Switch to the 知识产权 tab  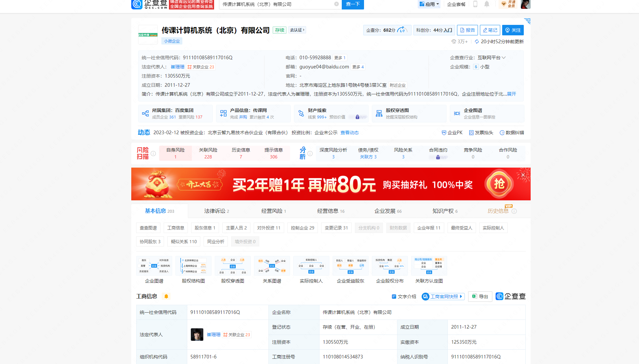click(445, 211)
